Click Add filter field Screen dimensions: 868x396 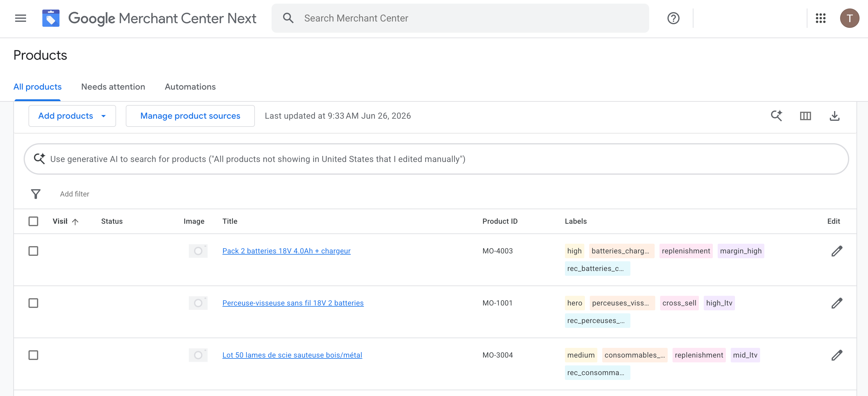coord(75,194)
